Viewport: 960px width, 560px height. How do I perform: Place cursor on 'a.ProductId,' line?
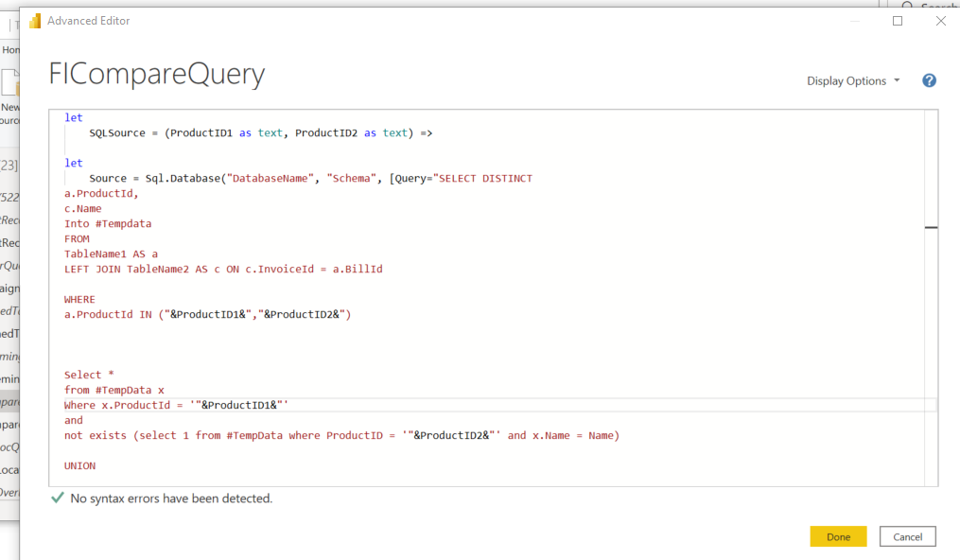tap(101, 193)
